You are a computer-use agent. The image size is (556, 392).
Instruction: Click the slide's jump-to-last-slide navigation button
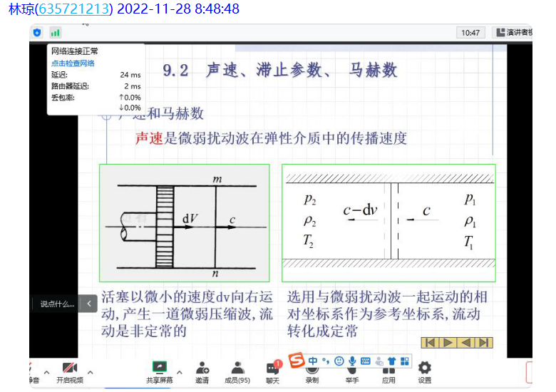click(x=483, y=342)
